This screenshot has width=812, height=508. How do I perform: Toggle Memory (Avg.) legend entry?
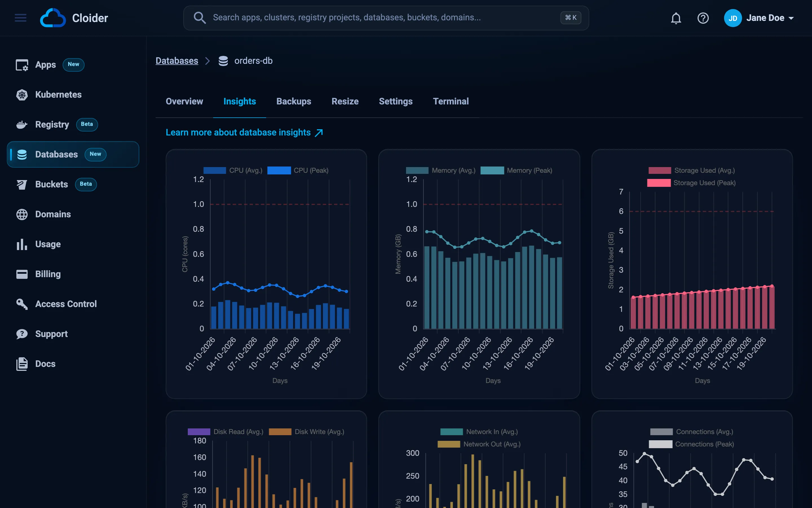coord(441,170)
